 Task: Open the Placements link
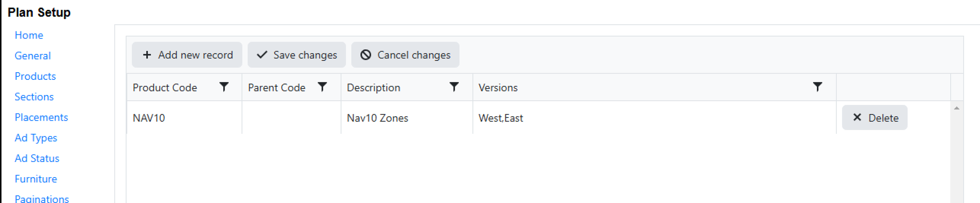click(41, 117)
